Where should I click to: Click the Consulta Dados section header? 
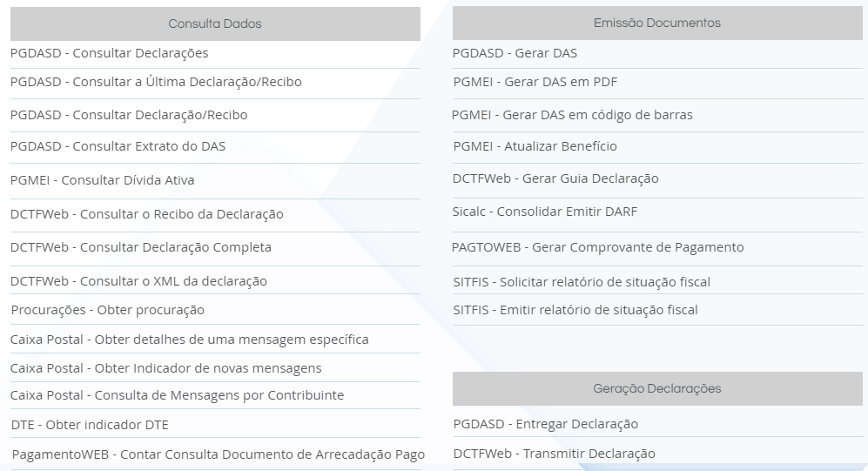point(215,24)
